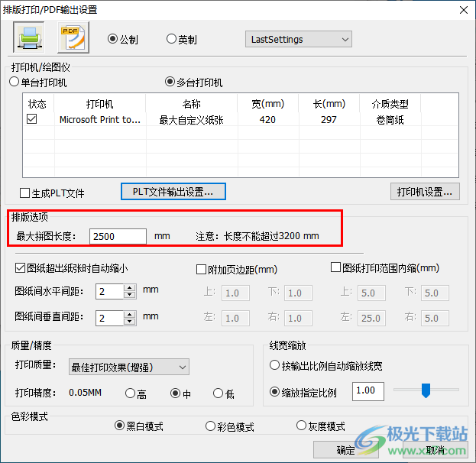Click the 打印机 column header

(x=99, y=104)
